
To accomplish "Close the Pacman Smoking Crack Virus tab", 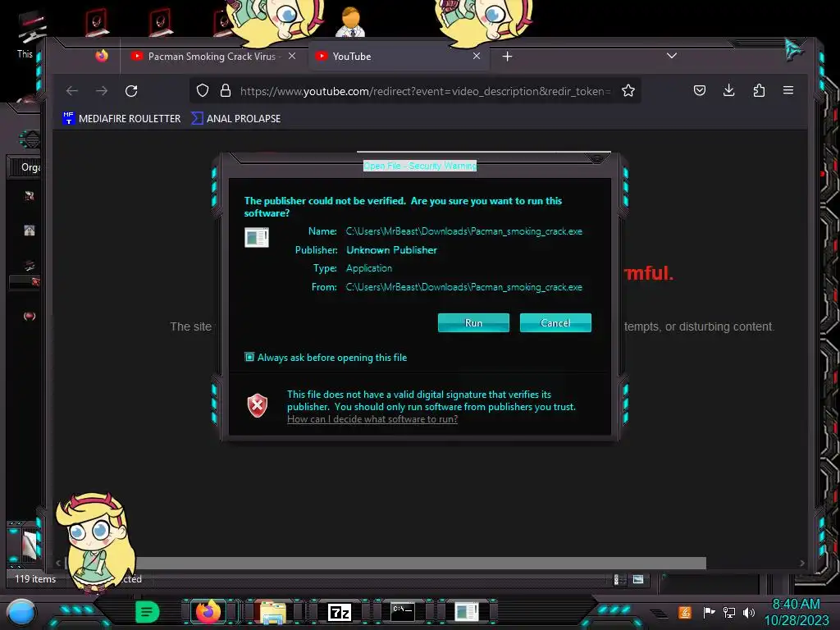I will pyautogui.click(x=292, y=57).
